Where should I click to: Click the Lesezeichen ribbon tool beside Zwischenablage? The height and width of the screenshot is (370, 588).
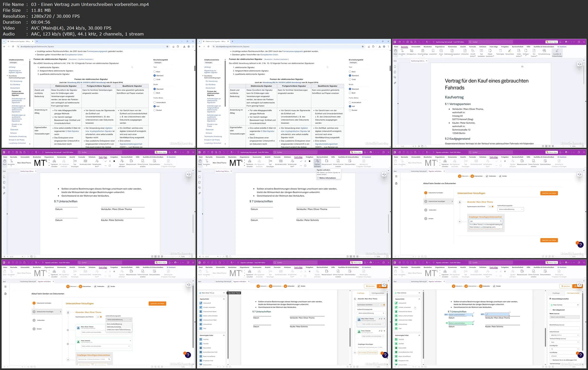tap(433, 52)
